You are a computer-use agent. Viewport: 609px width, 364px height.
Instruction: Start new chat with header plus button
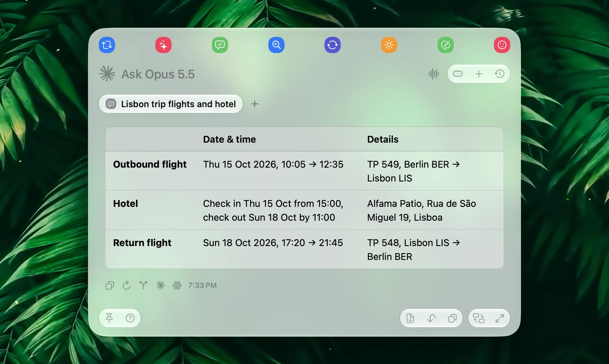click(x=479, y=74)
